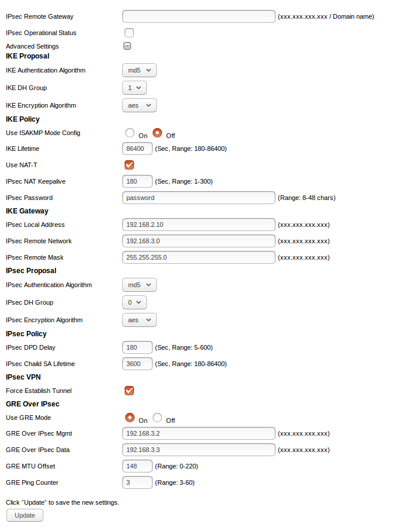Open the IPsec Authentication Algorithm dropdown
This screenshot has width=420, height=531.
point(139,285)
